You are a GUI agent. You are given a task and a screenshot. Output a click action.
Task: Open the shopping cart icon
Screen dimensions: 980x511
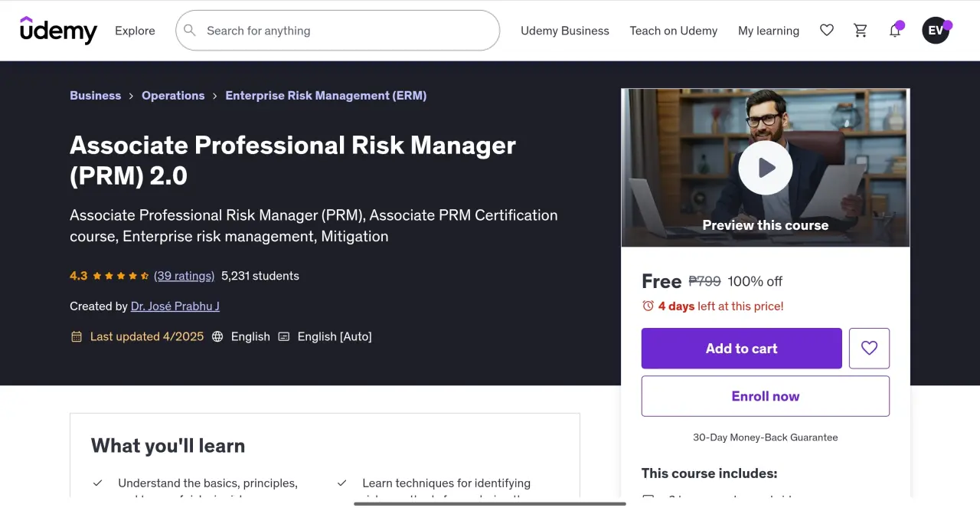861,31
